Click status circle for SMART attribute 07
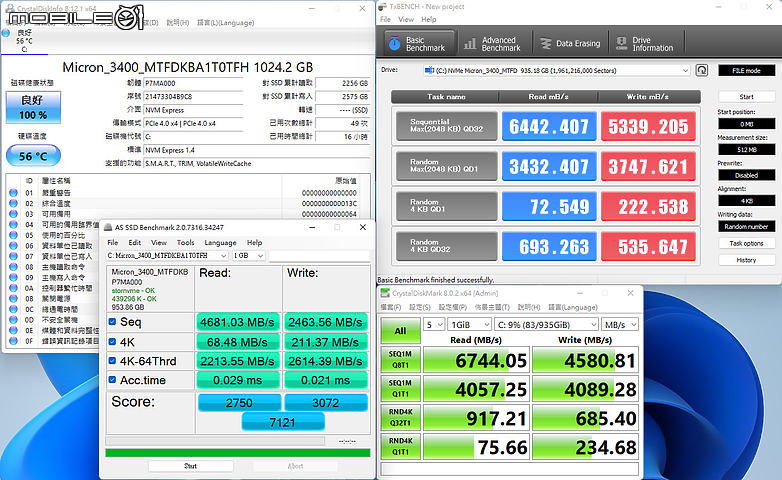The width and height of the screenshot is (782, 480). click(x=13, y=256)
